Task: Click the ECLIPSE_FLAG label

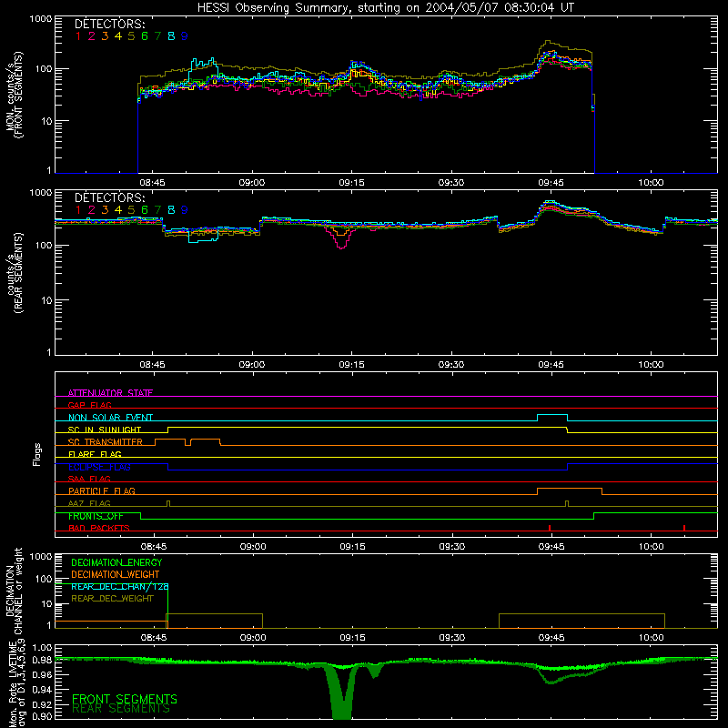Action: (99, 467)
